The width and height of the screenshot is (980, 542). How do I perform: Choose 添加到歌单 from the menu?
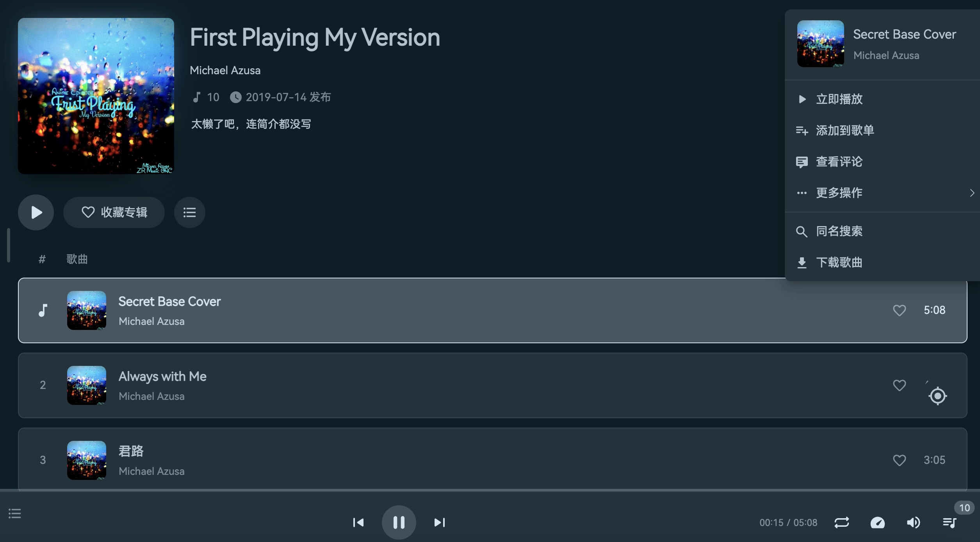pos(845,130)
